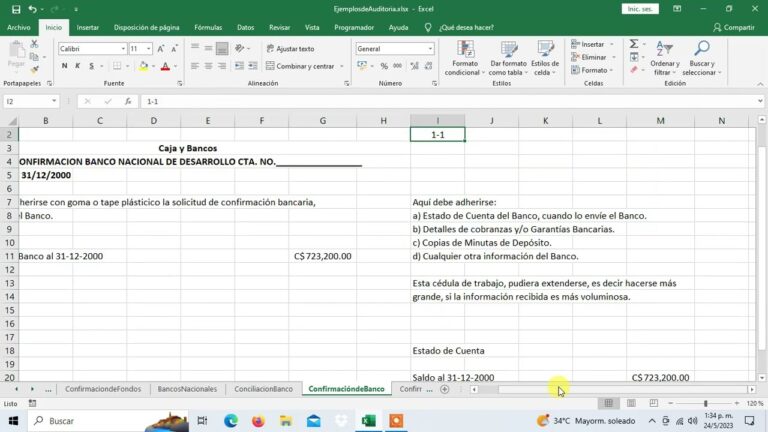The width and height of the screenshot is (768, 432).
Task: Increase decimal places
Action: coord(414,66)
